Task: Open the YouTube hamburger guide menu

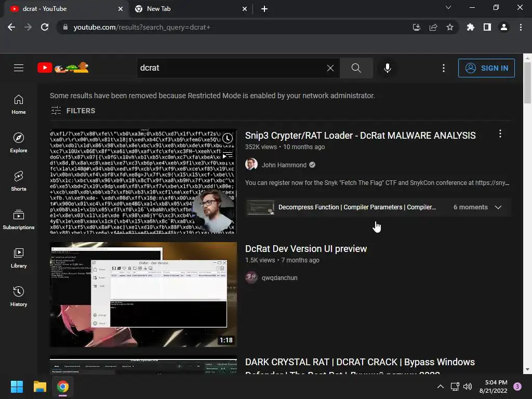Action: point(19,68)
